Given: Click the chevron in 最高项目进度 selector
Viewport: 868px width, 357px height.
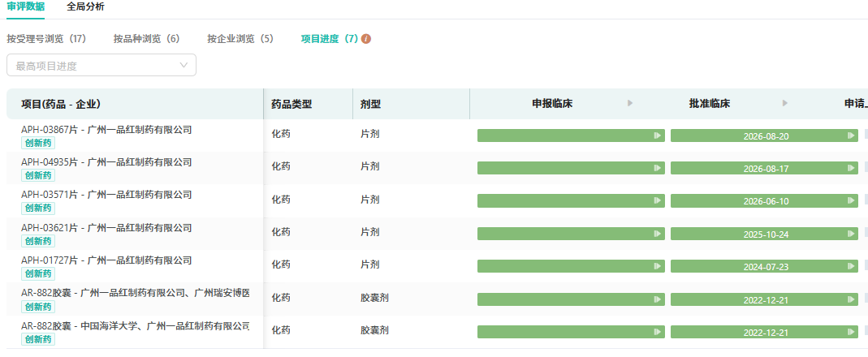Looking at the screenshot, I should point(184,65).
